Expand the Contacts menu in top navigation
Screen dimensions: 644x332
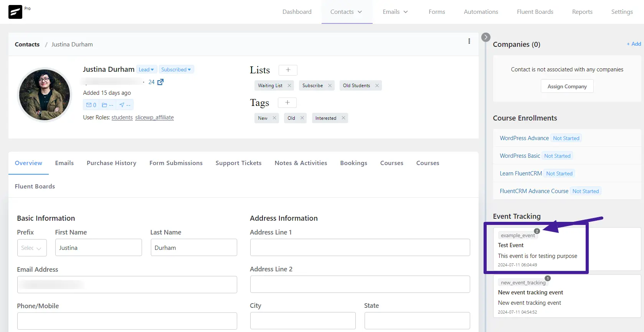347,12
